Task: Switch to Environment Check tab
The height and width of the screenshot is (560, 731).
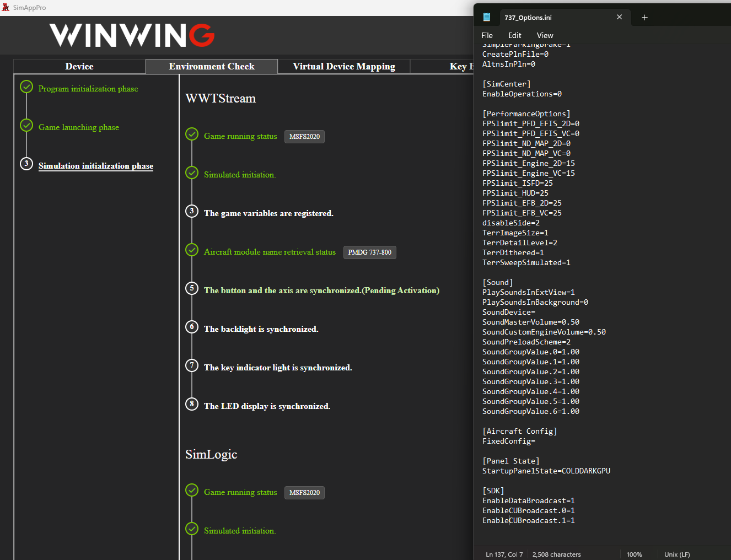Action: [212, 67]
